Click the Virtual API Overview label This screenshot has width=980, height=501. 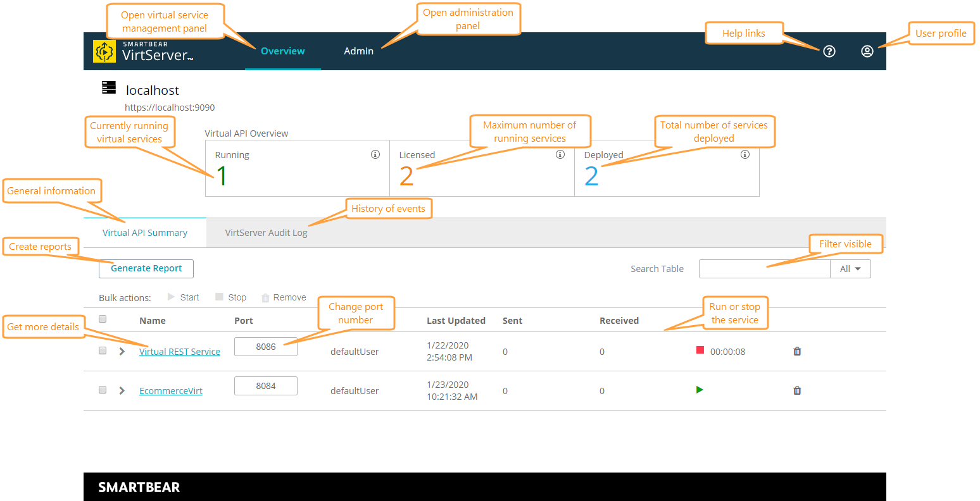coord(247,133)
